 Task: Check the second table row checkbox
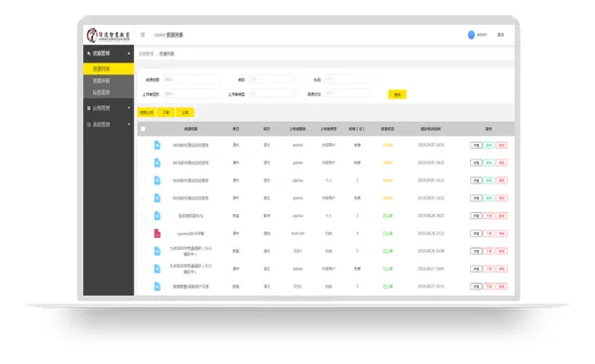click(x=143, y=163)
